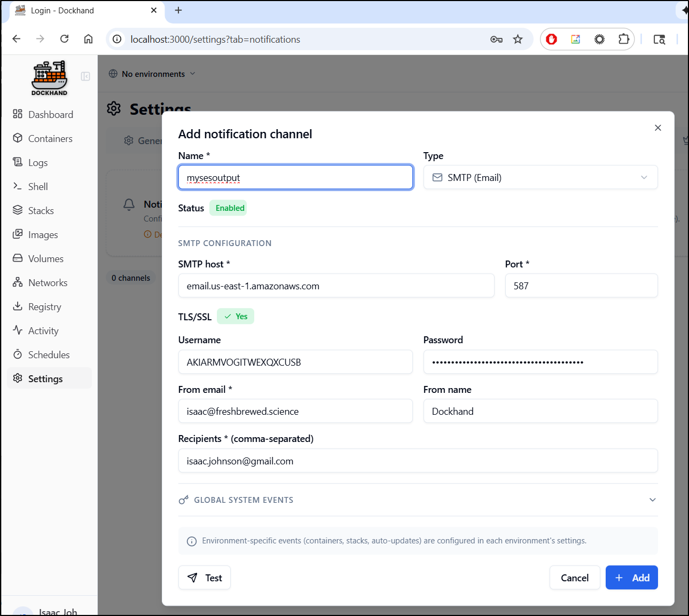Collapse the sidebar with the panel icon
Screen dimensions: 689x616
(x=85, y=76)
